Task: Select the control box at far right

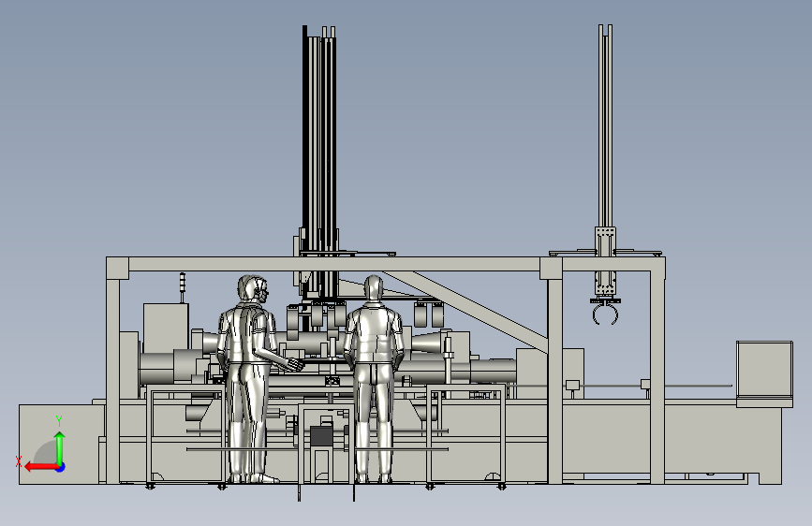Action: click(x=764, y=373)
